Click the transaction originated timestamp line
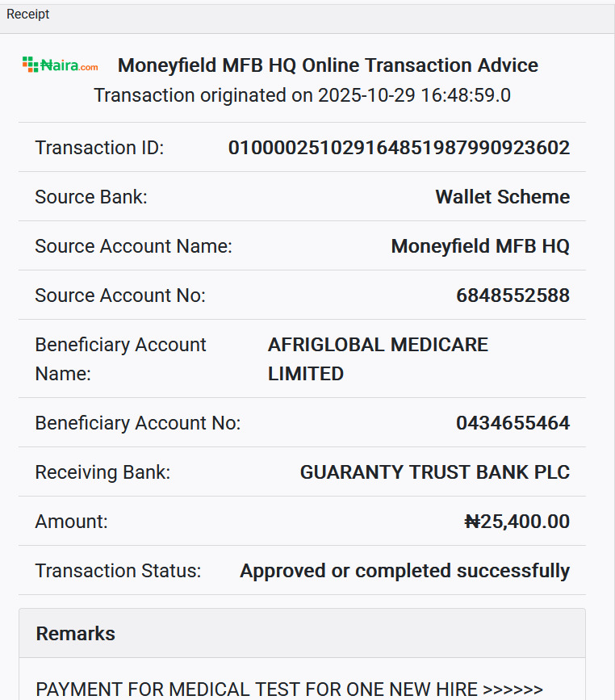The width and height of the screenshot is (615, 700). (302, 95)
